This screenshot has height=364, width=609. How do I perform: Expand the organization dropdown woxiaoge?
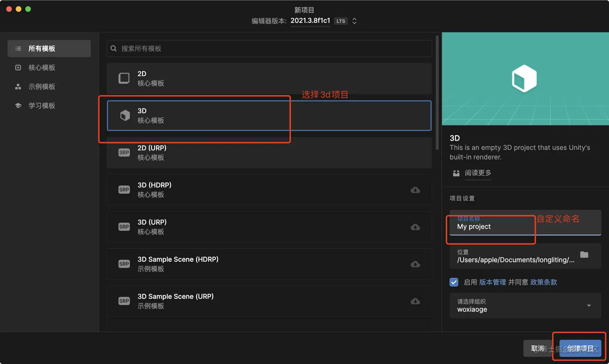tap(525, 306)
